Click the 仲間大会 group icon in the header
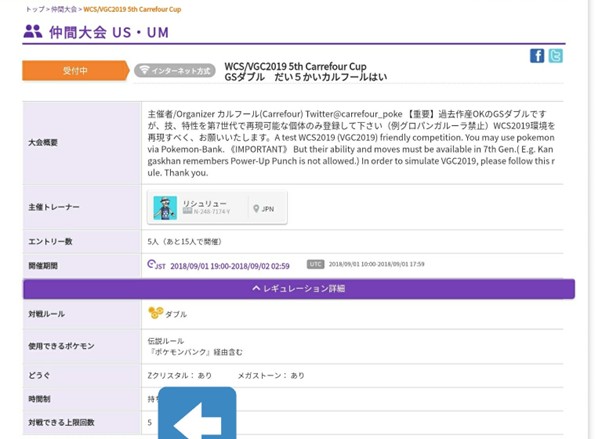Viewport: 602px width, 439px height. [33, 31]
